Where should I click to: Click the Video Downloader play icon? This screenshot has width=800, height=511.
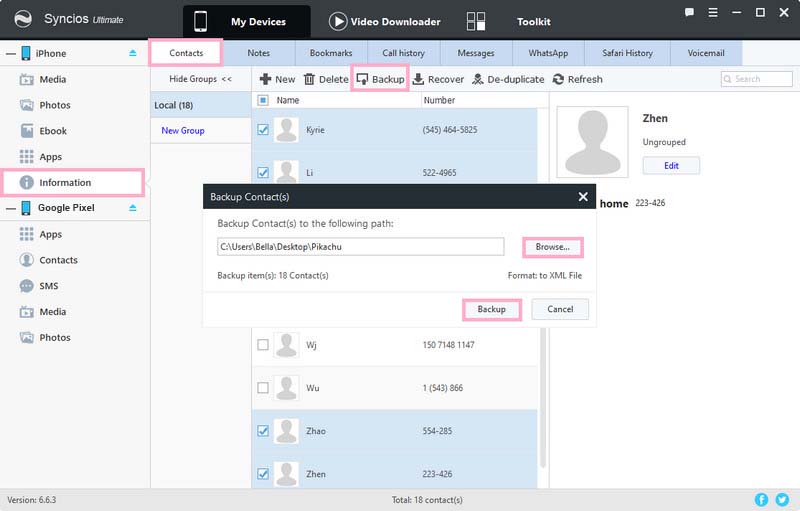click(x=338, y=21)
